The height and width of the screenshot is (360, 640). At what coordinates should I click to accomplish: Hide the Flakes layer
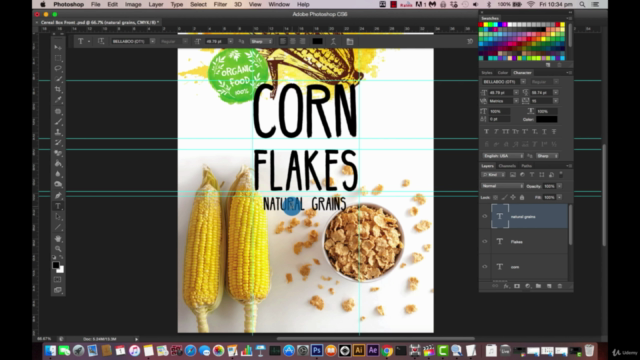(x=485, y=242)
